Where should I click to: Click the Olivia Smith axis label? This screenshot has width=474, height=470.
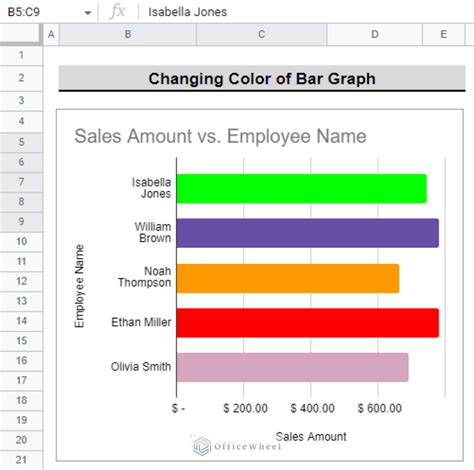coord(141,367)
